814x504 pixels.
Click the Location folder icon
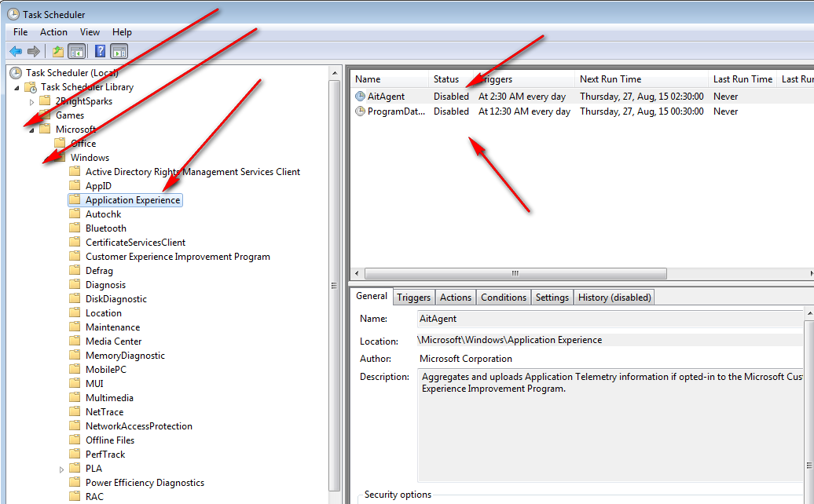[75, 312]
